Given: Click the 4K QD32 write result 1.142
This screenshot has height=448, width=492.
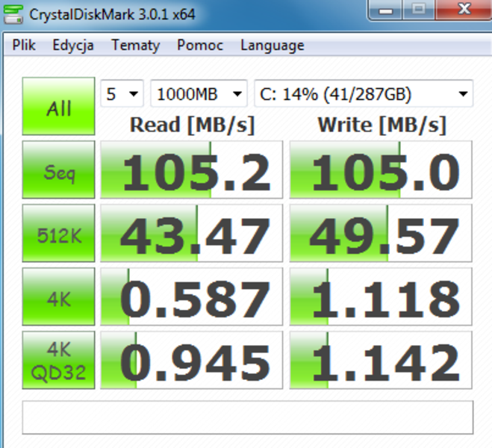Looking at the screenshot, I should click(x=381, y=360).
